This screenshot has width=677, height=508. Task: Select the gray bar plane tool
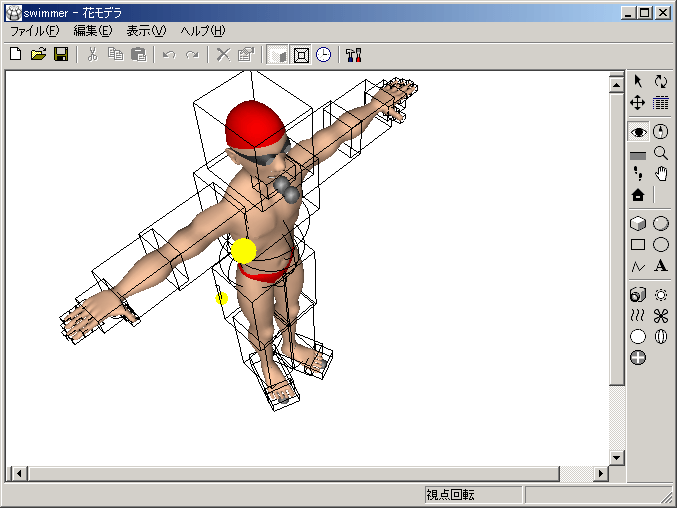pos(638,155)
